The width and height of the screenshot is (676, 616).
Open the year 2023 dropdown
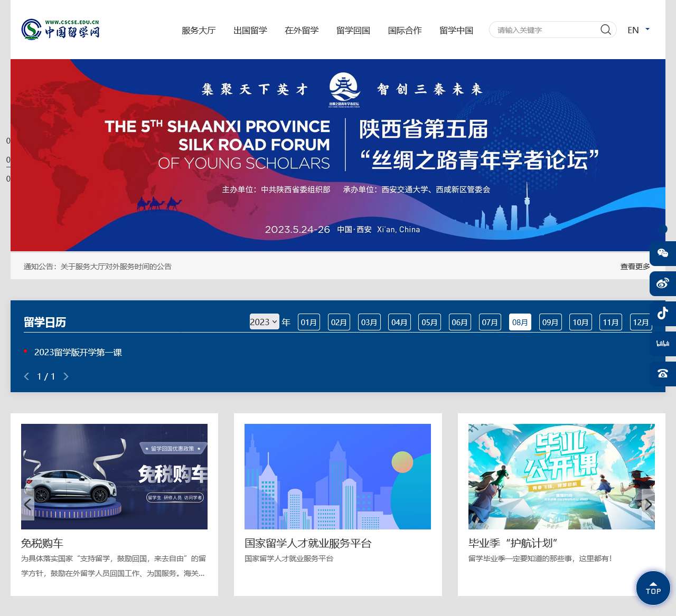(264, 322)
